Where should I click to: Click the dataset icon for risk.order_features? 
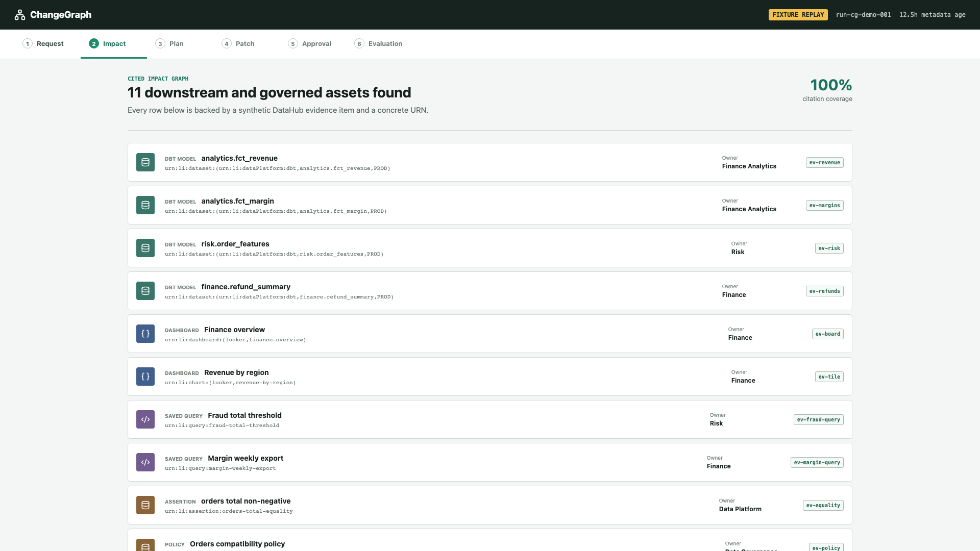pyautogui.click(x=145, y=248)
